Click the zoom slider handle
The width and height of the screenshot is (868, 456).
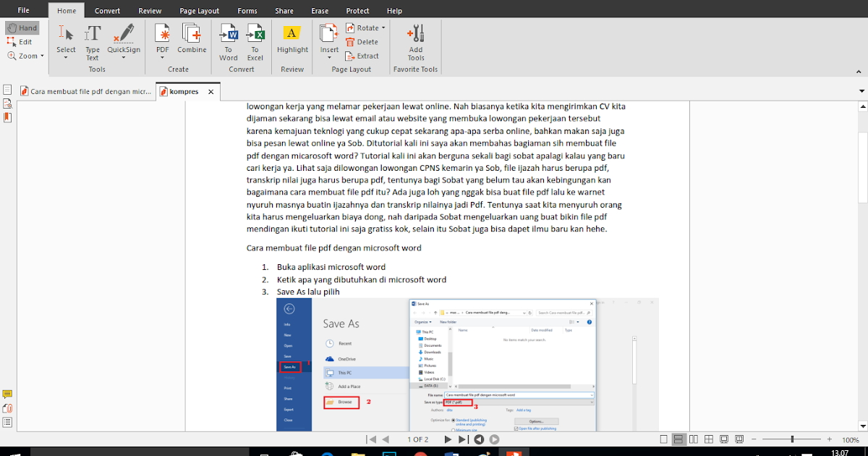[792, 439]
